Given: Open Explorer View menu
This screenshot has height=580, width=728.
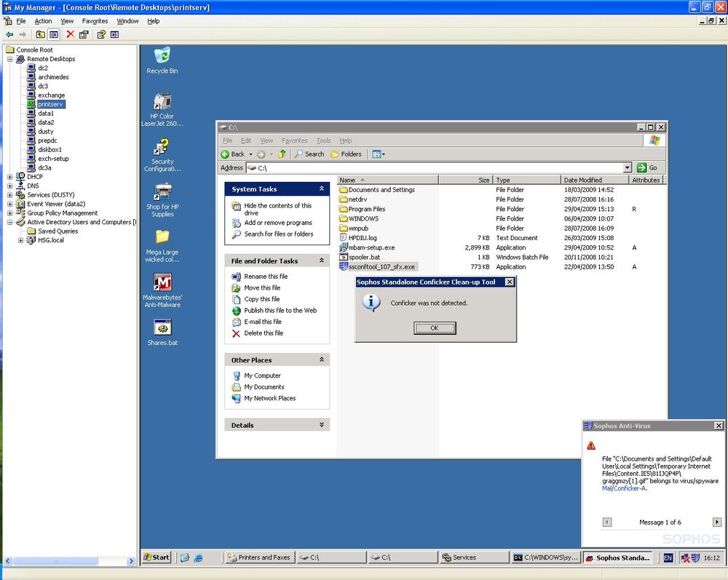Looking at the screenshot, I should coord(266,140).
